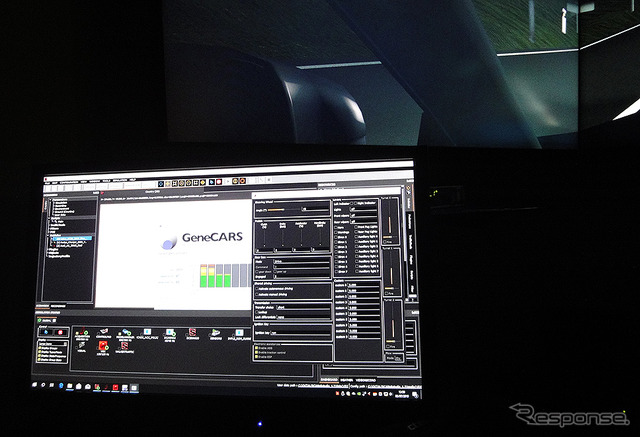The width and height of the screenshot is (640, 437).
Task: Check Activate autonomous driving
Action: (257, 288)
